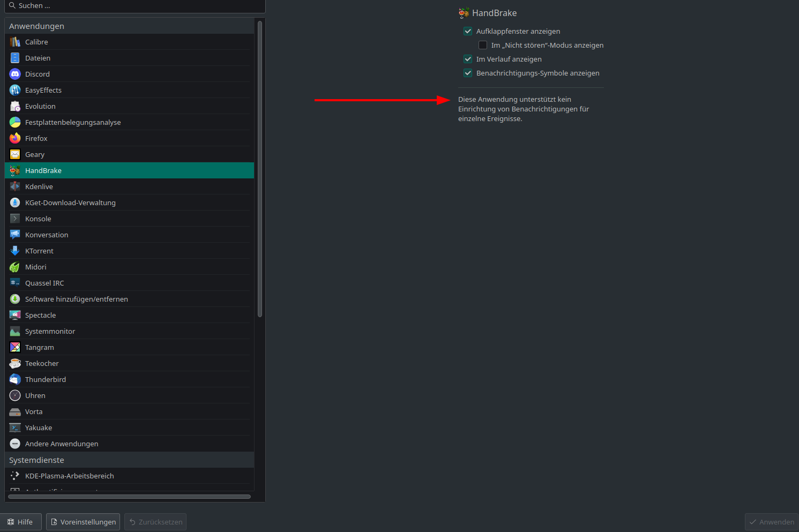Click the Spectacle screenshot icon

click(15, 315)
